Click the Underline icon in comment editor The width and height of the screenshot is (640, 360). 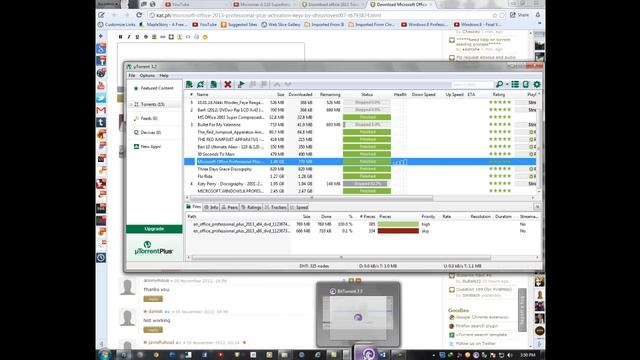click(137, 37)
